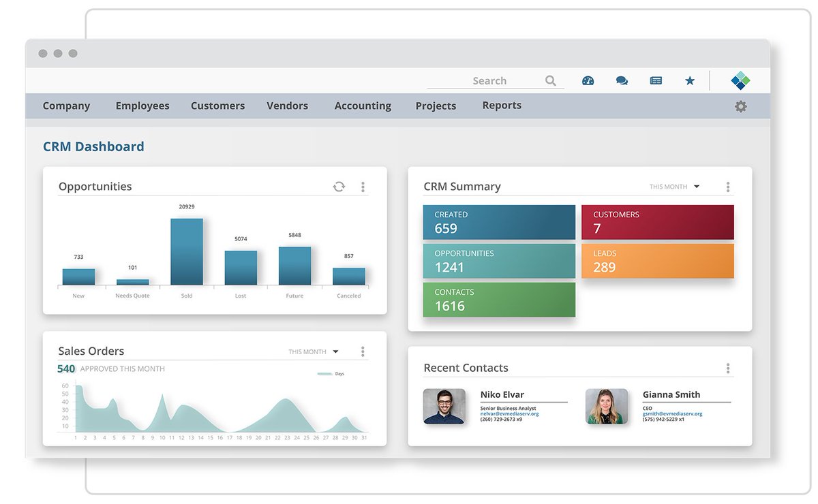Click the New bar in Opportunities
818x504 pixels.
[78, 277]
